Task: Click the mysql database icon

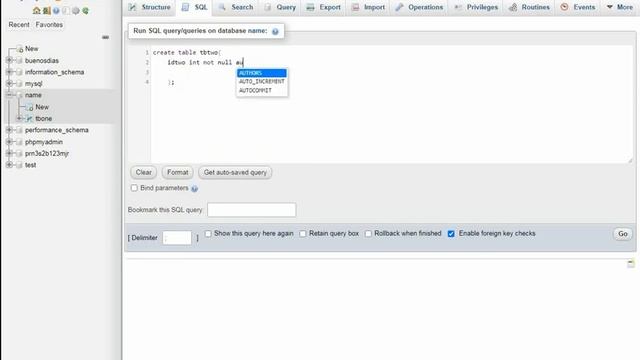Action: [19, 83]
